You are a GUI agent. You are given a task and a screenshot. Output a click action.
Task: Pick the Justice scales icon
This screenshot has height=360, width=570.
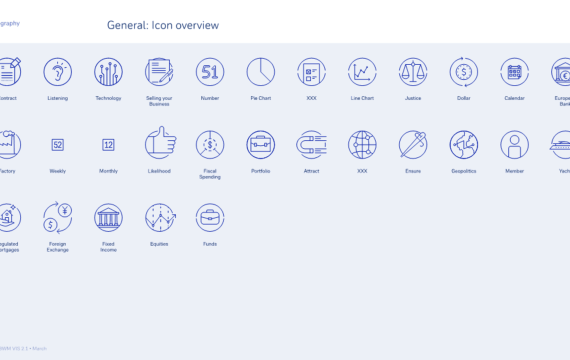click(x=413, y=72)
